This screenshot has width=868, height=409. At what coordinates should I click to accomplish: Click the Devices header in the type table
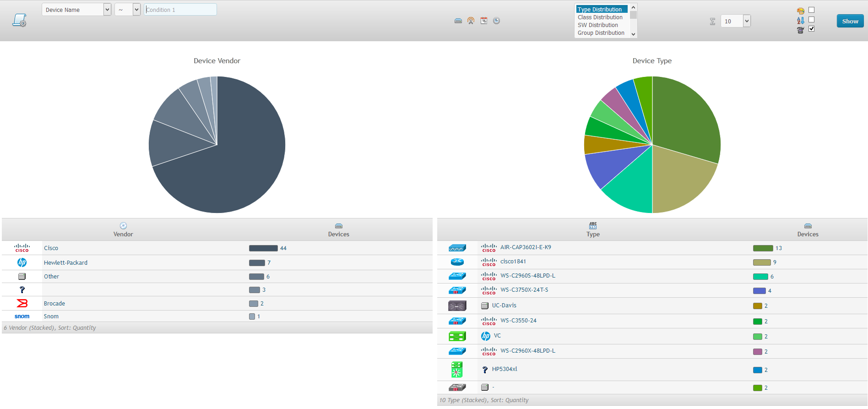pyautogui.click(x=808, y=234)
